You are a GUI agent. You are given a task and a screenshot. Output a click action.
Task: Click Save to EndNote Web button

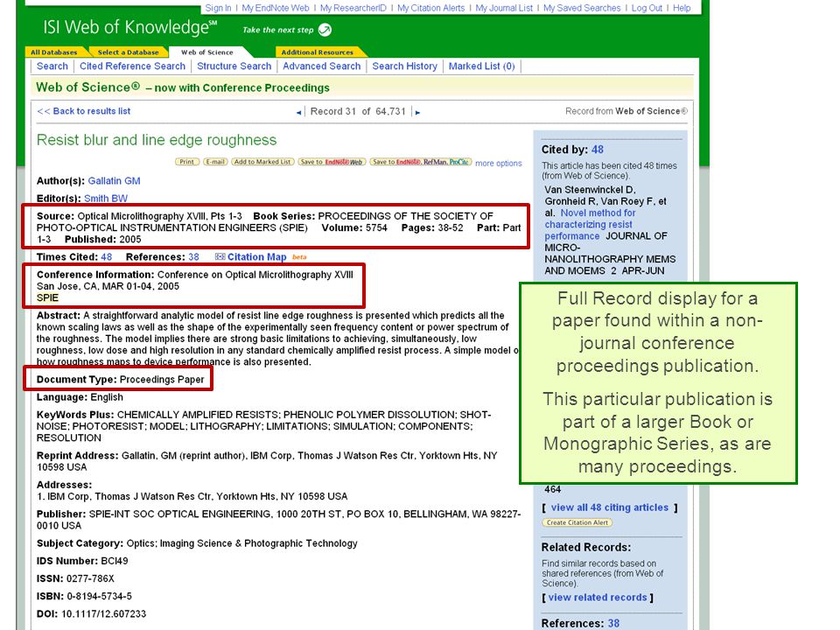(332, 162)
